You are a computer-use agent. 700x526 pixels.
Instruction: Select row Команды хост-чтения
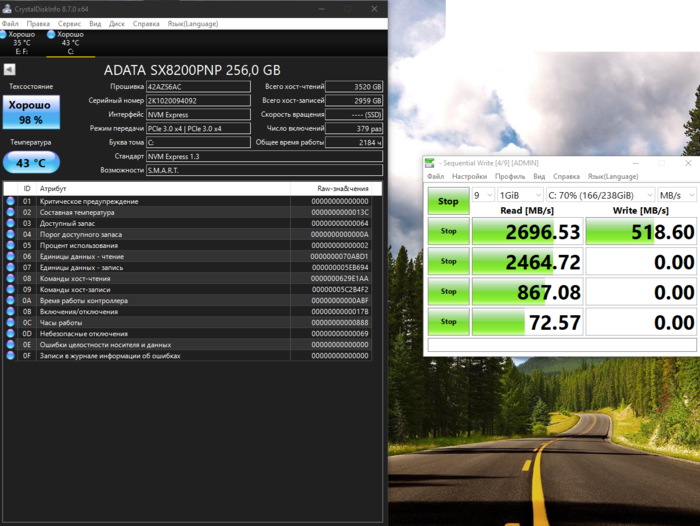pos(187,279)
